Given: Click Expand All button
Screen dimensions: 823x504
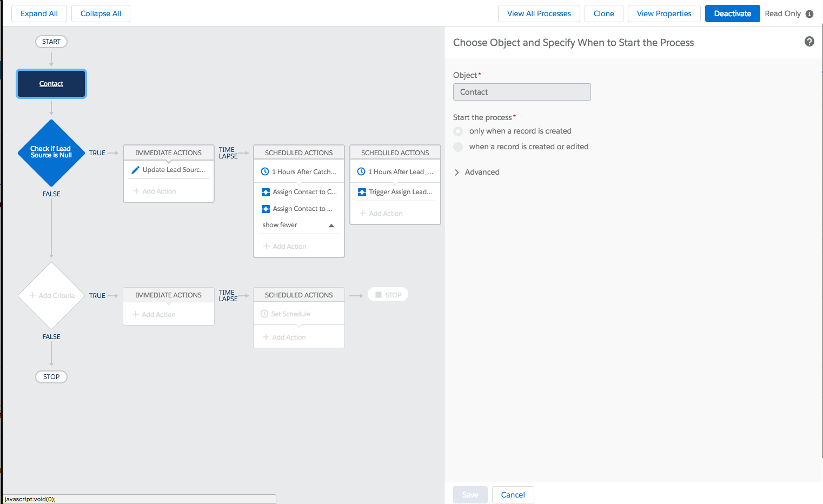Looking at the screenshot, I should (39, 14).
